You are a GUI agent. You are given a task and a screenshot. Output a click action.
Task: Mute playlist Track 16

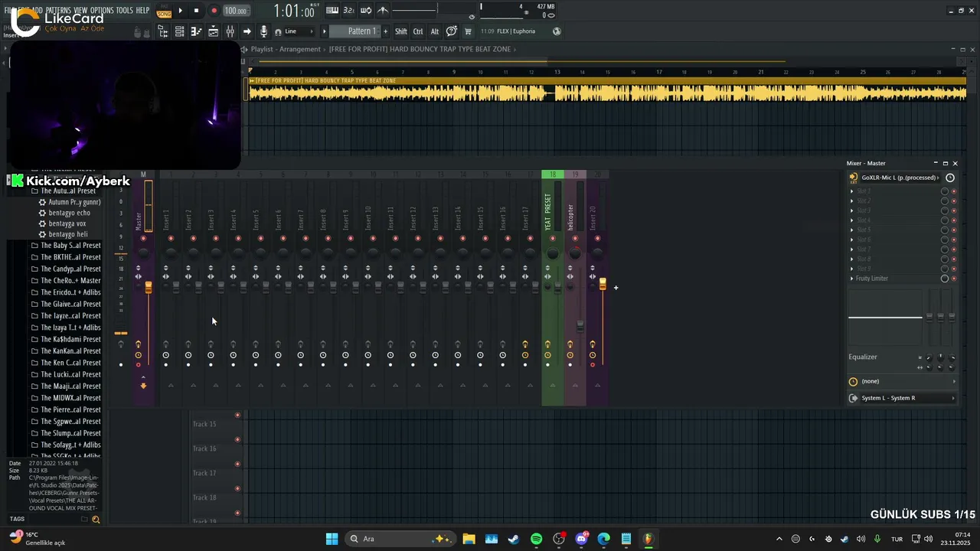(237, 440)
